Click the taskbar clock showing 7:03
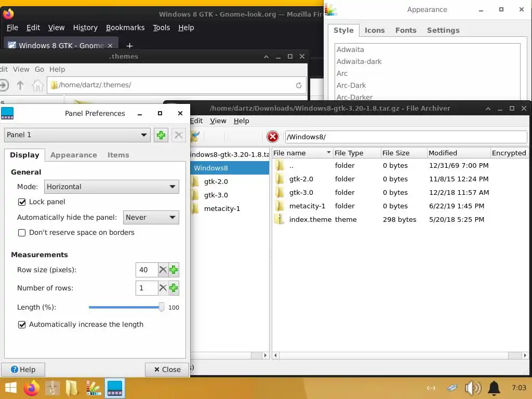The image size is (532, 399). pyautogui.click(x=519, y=388)
